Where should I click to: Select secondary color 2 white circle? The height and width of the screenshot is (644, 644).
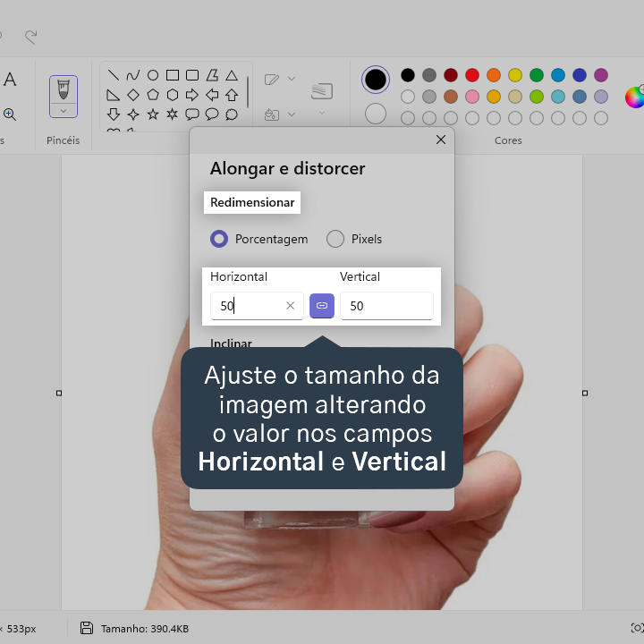(376, 114)
